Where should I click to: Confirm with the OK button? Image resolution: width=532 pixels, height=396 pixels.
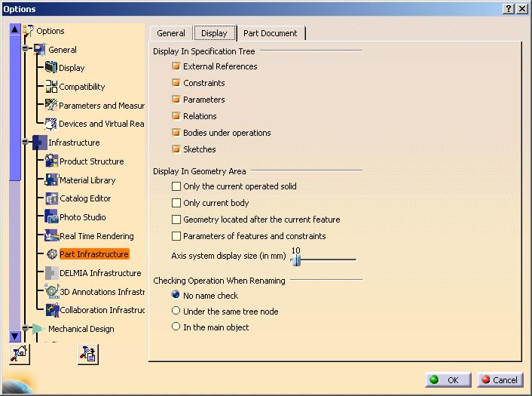(448, 379)
